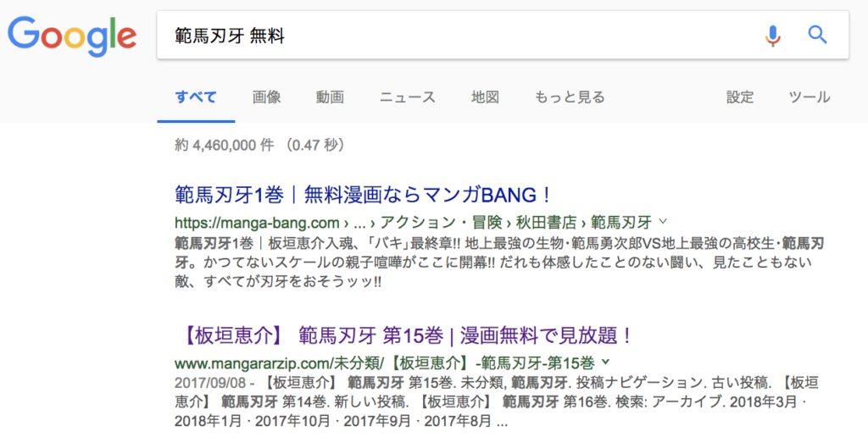Image resolution: width=868 pixels, height=448 pixels.
Task: Open result 範馬刃牙1巻｜無料漫画ならマンガBANG！
Action: pos(363,195)
